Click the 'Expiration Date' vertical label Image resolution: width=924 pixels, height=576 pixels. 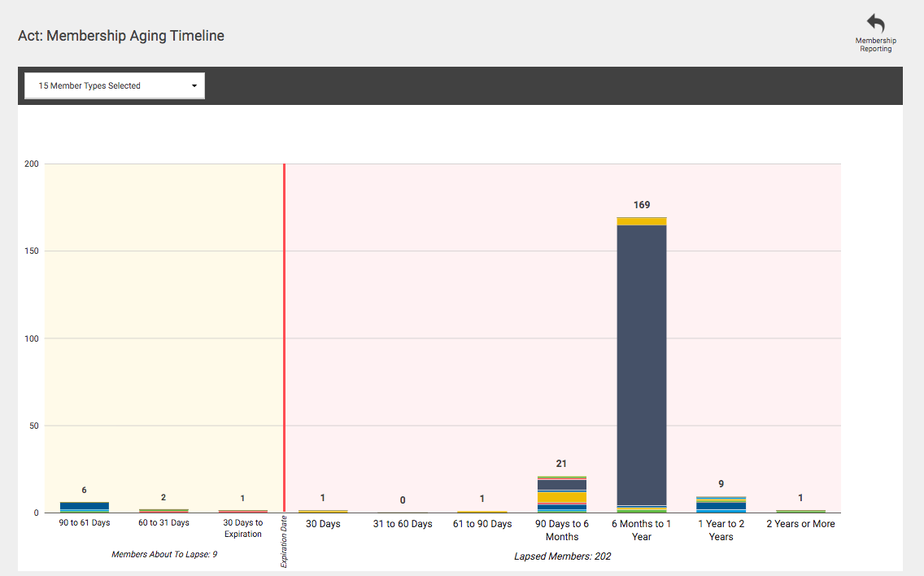click(x=283, y=542)
